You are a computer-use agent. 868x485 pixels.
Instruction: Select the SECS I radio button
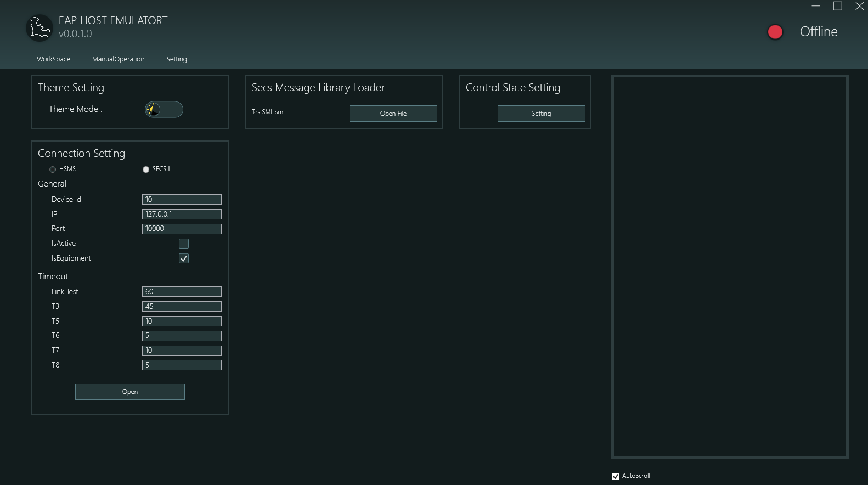tap(146, 170)
